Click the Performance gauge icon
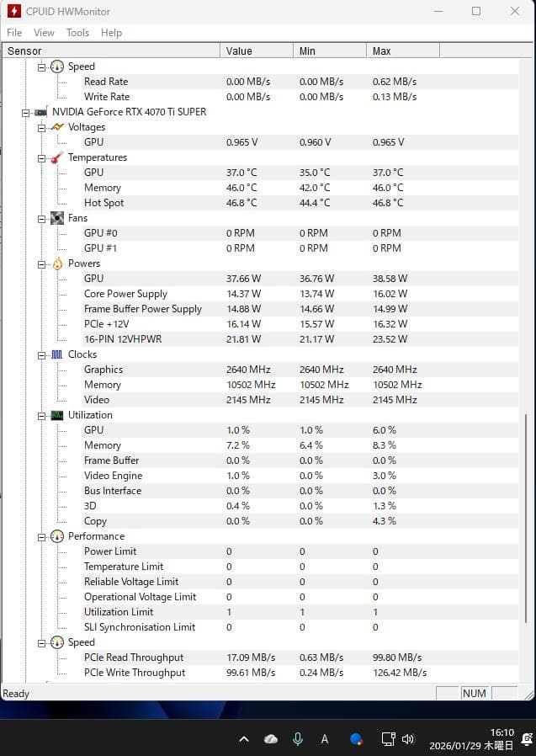Screen dimensions: 536x756 click(x=56, y=536)
